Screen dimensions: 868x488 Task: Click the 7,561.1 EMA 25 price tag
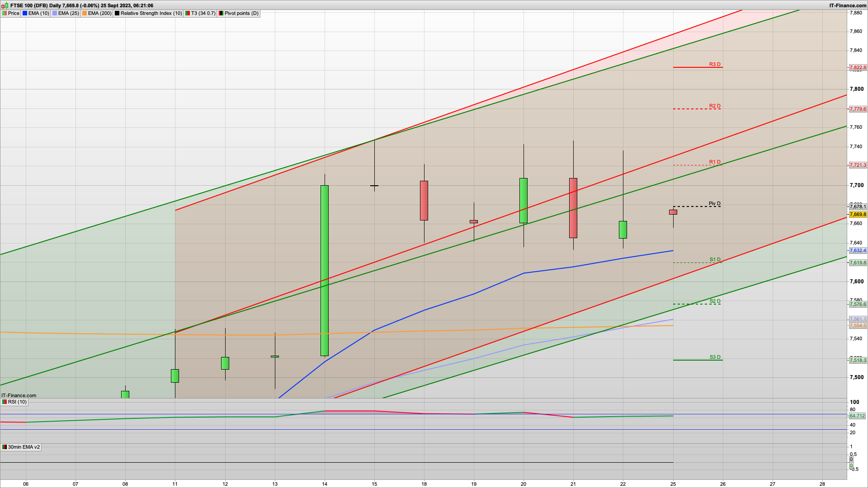click(858, 319)
